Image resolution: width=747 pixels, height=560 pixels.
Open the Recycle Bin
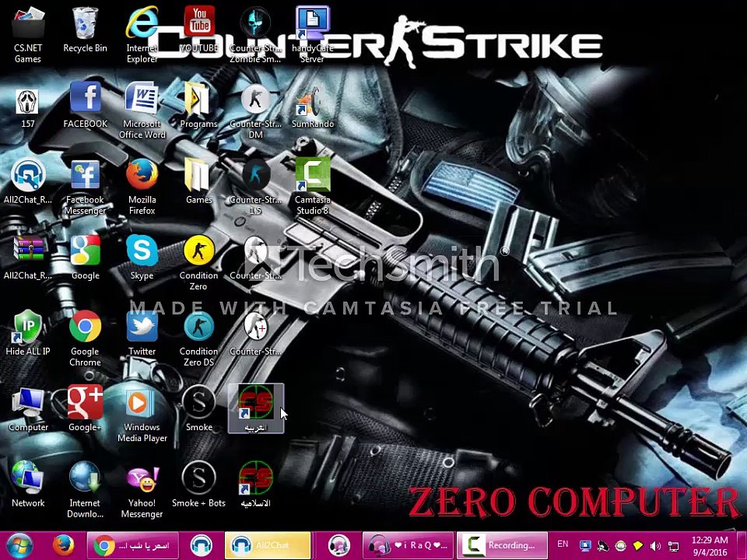click(x=86, y=30)
